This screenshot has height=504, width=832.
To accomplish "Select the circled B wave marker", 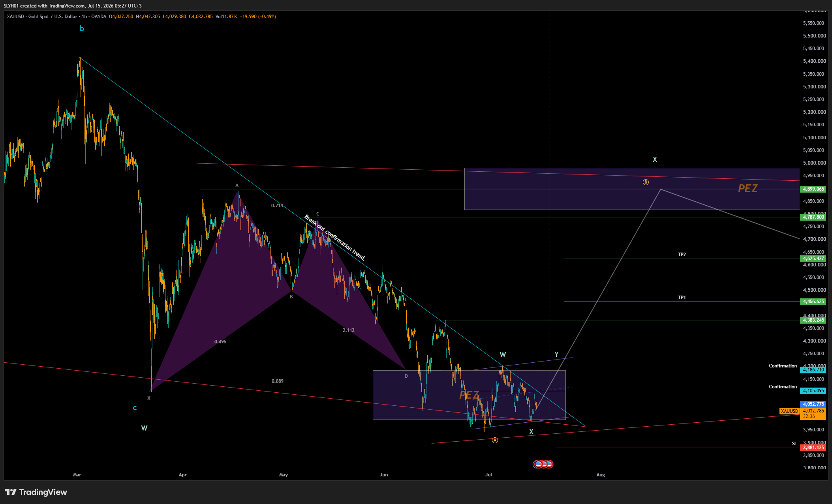I will tap(646, 182).
